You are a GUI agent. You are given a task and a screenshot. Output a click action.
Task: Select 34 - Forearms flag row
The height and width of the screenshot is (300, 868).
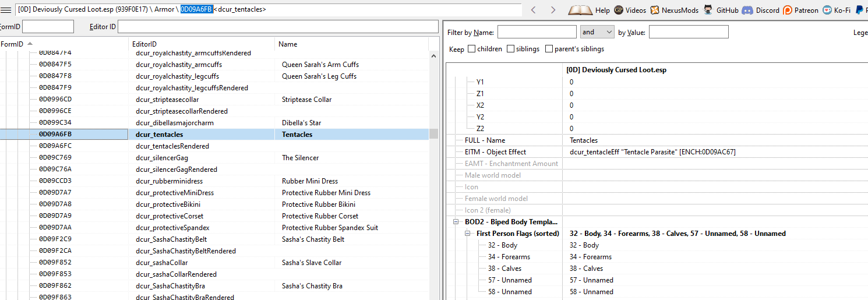[x=657, y=257]
